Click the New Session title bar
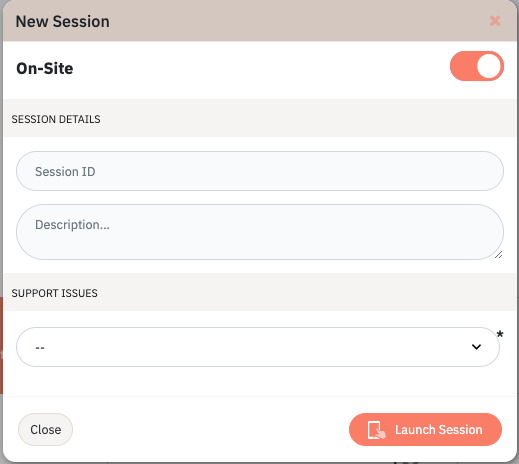The image size is (519, 464). coord(260,21)
